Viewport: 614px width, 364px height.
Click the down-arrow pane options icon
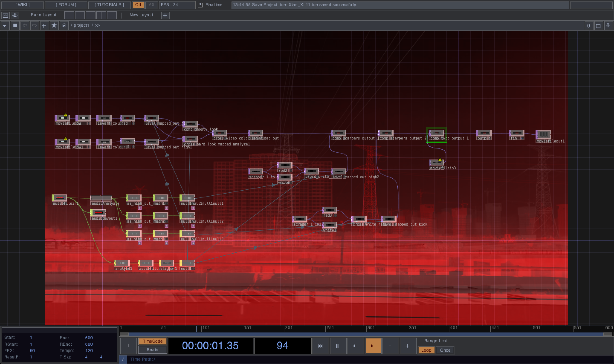[x=608, y=26]
